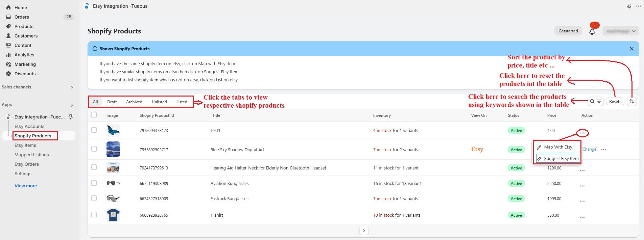Check the box for Hearing Aid product

point(94,167)
